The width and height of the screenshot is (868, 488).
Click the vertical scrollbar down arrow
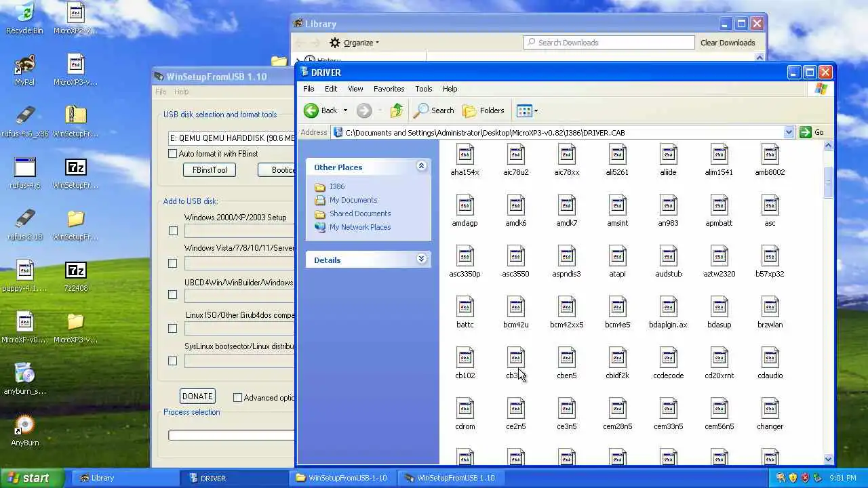tap(828, 459)
